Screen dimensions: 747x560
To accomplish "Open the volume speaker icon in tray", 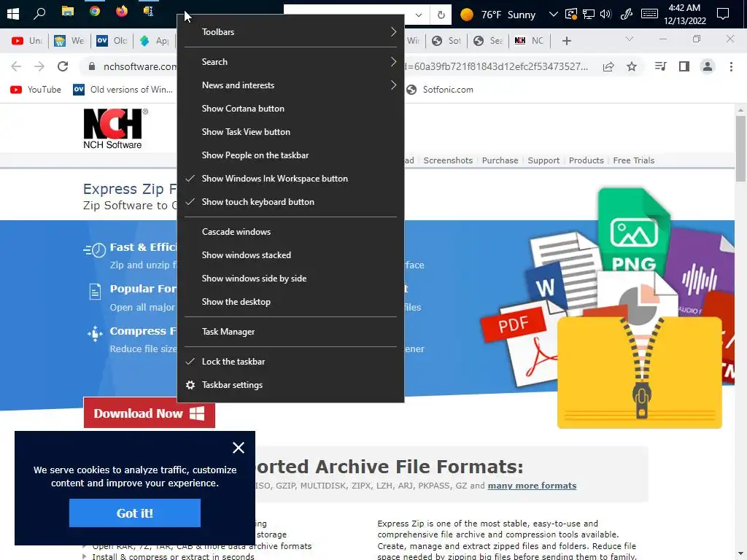I will point(605,14).
